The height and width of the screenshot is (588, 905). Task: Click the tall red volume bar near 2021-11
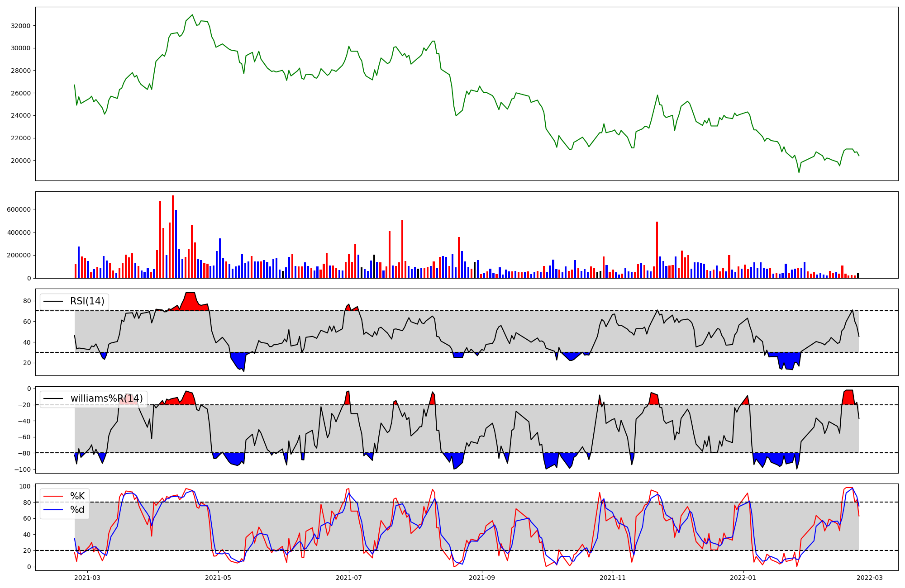657,250
